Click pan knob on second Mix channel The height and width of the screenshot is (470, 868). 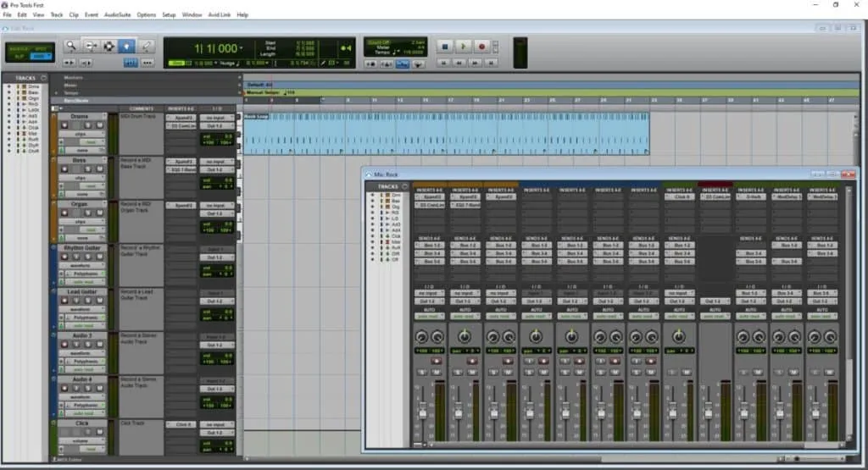tap(465, 336)
